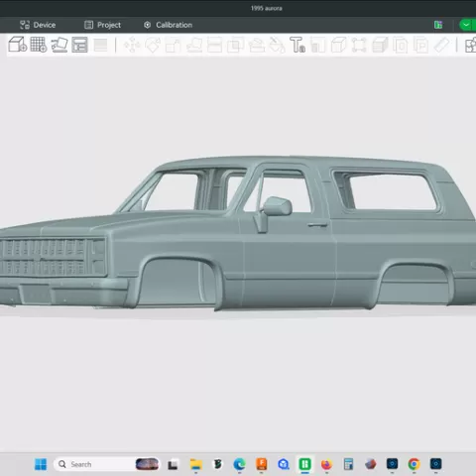This screenshot has width=476, height=476.
Task: Select the Rotate tool in the toolbar
Action: [153, 45]
